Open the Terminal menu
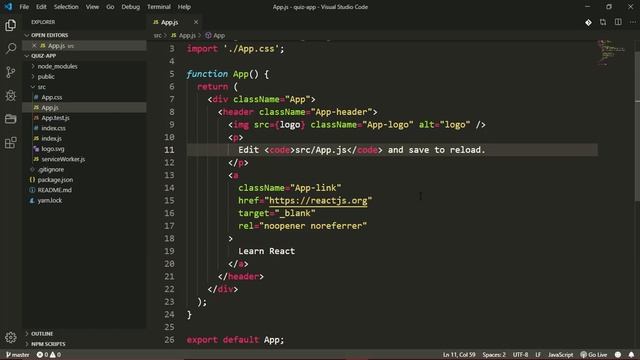The image size is (640, 360). click(x=159, y=7)
